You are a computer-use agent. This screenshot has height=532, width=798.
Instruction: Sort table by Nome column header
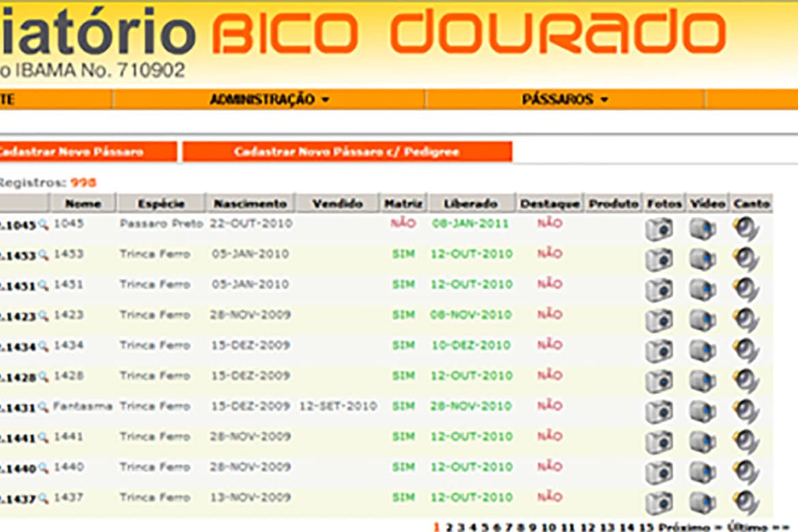[x=83, y=204]
